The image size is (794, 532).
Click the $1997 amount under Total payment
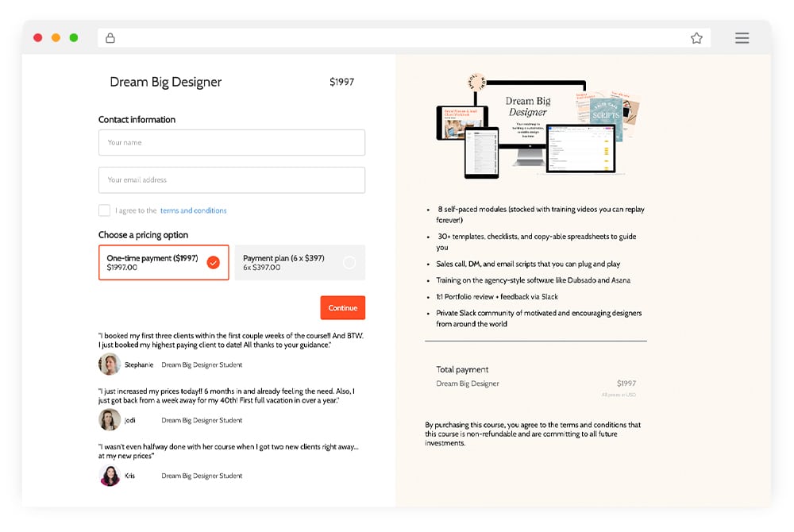626,384
